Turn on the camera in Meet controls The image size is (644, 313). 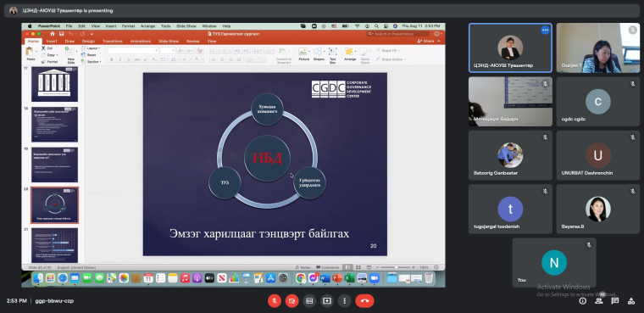tap(292, 301)
